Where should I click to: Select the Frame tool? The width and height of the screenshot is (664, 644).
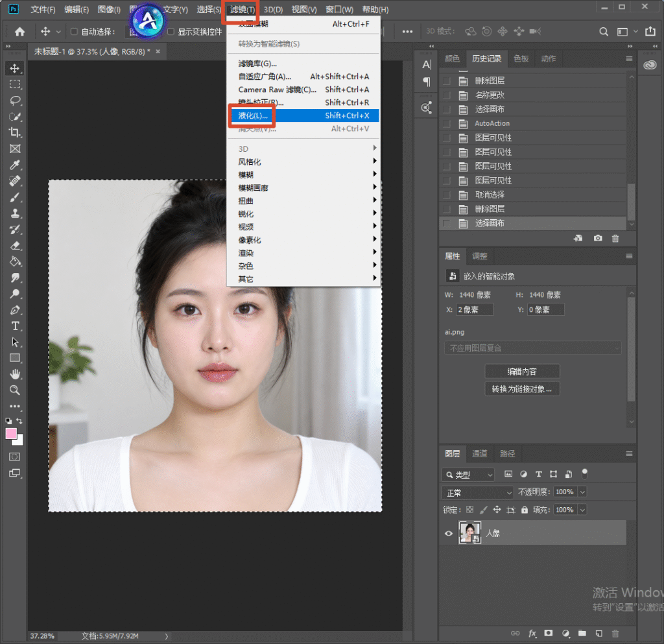tap(15, 149)
